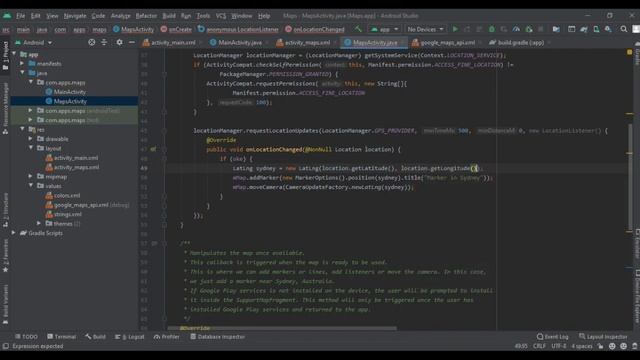Expand the Gradle Scripts node
This screenshot has width=640, height=360.
pyautogui.click(x=14, y=233)
